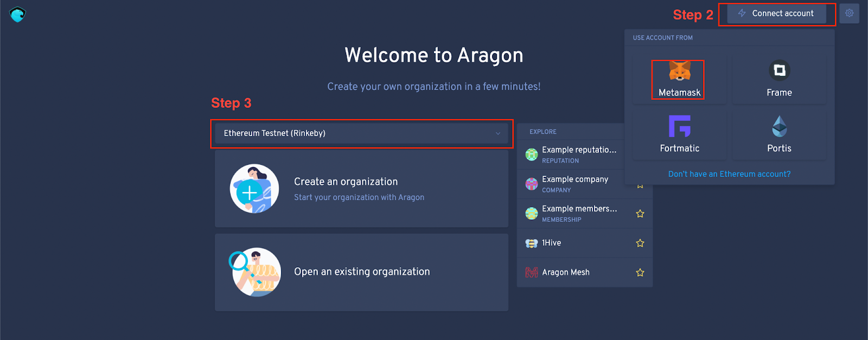Open the Aragon Mesh organization entry
Image resolution: width=868 pixels, height=340 pixels.
pyautogui.click(x=565, y=272)
